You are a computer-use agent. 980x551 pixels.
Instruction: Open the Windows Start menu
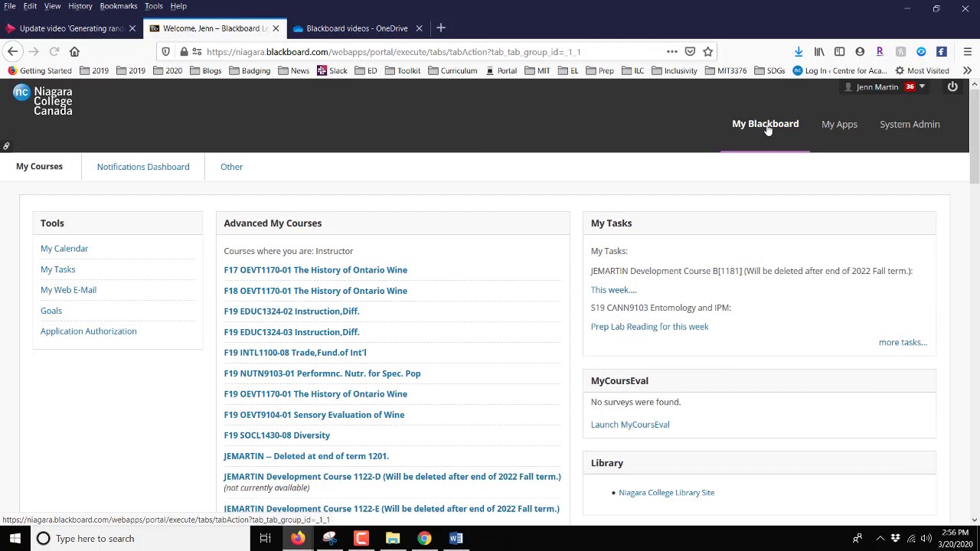15,539
